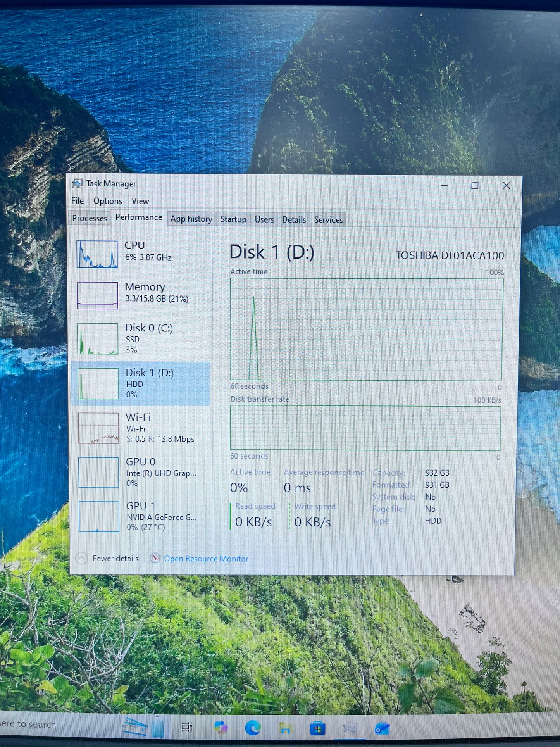Open the Users tab
Screen dimensions: 560x747
264,220
